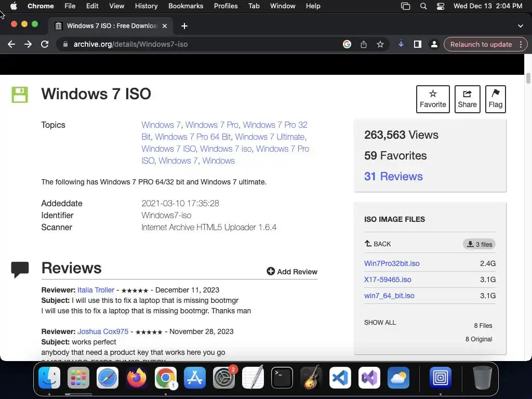This screenshot has height=399, width=532.
Task: Open the Profiles menu
Action: pos(225,6)
